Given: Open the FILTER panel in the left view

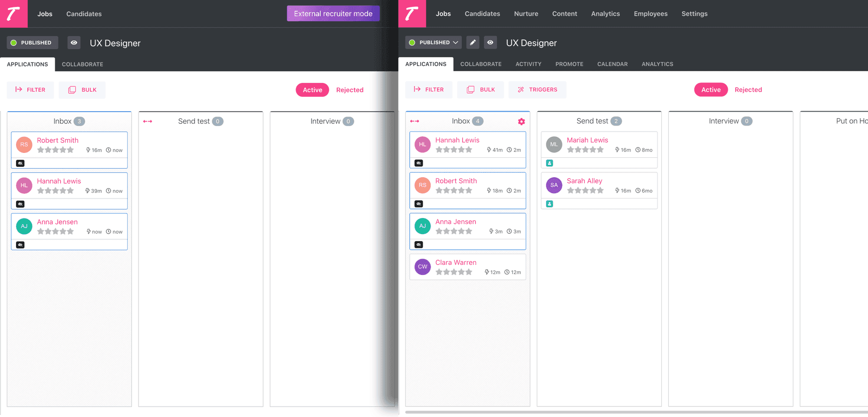Looking at the screenshot, I should click(30, 90).
